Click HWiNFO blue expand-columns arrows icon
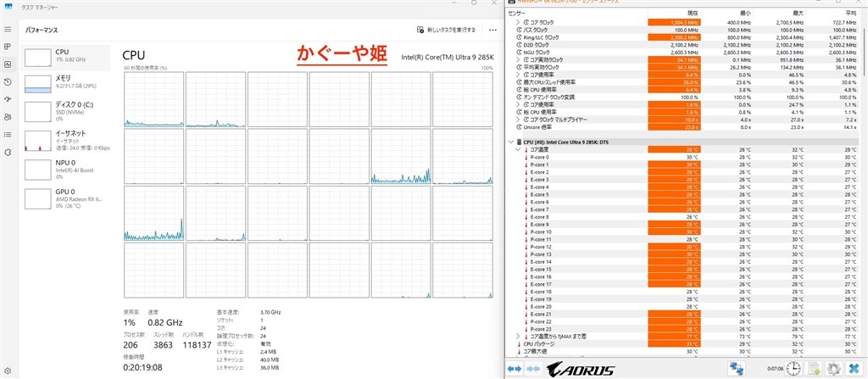The height and width of the screenshot is (379, 868). click(515, 369)
